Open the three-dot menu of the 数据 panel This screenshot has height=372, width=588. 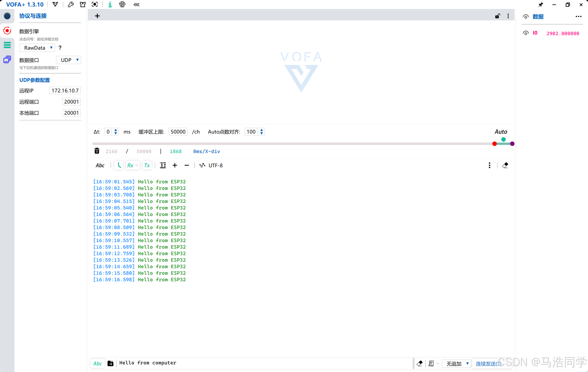coord(578,17)
